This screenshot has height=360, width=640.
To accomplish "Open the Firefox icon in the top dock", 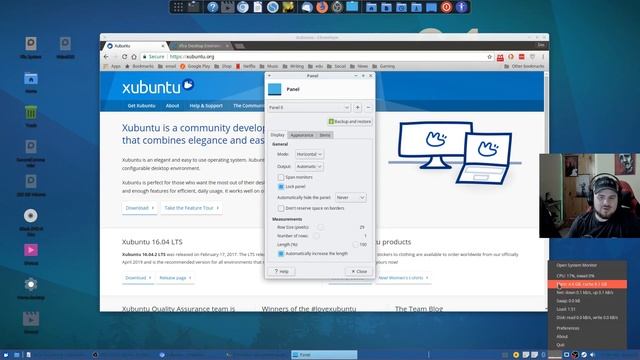I will [322, 7].
